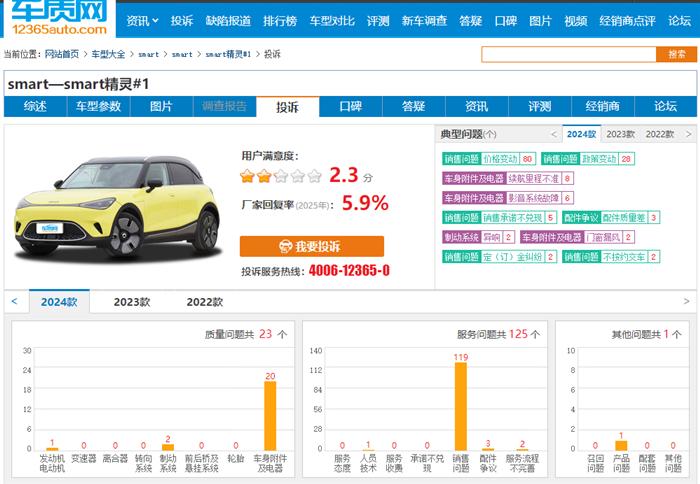Open 投诉 in the top navigation bar
The height and width of the screenshot is (484, 700).
click(x=181, y=21)
